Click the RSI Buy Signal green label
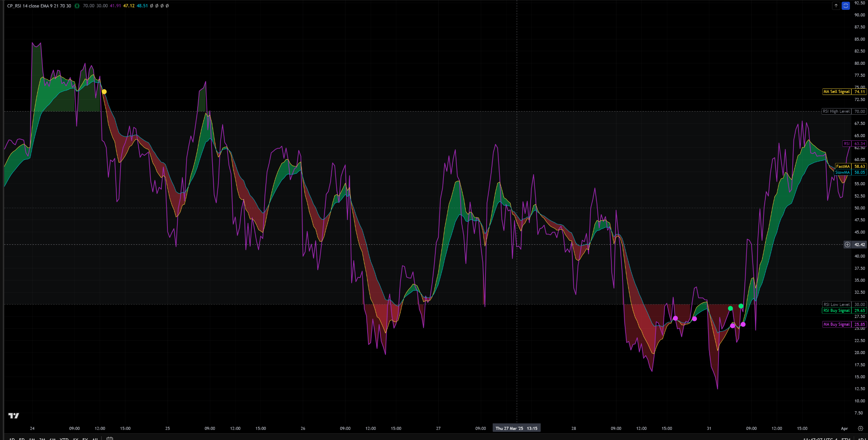868x440 pixels. coord(836,311)
